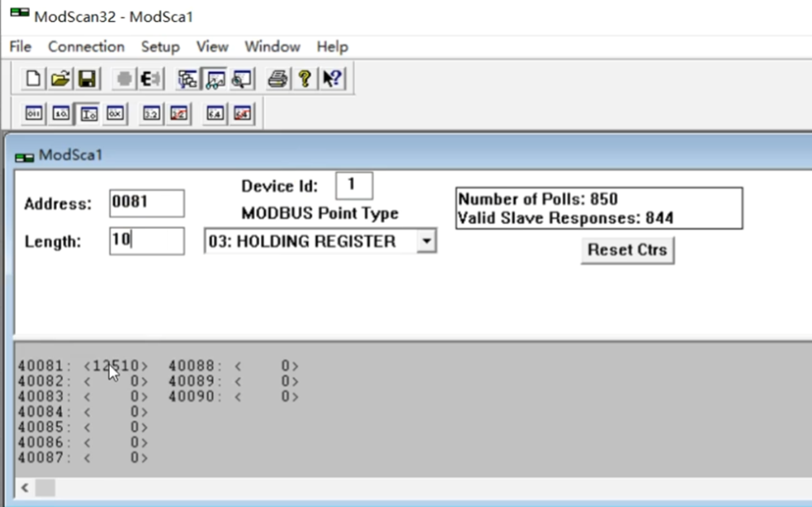The width and height of the screenshot is (812, 507).
Task: Select 64-bit double float format icon
Action: (215, 114)
